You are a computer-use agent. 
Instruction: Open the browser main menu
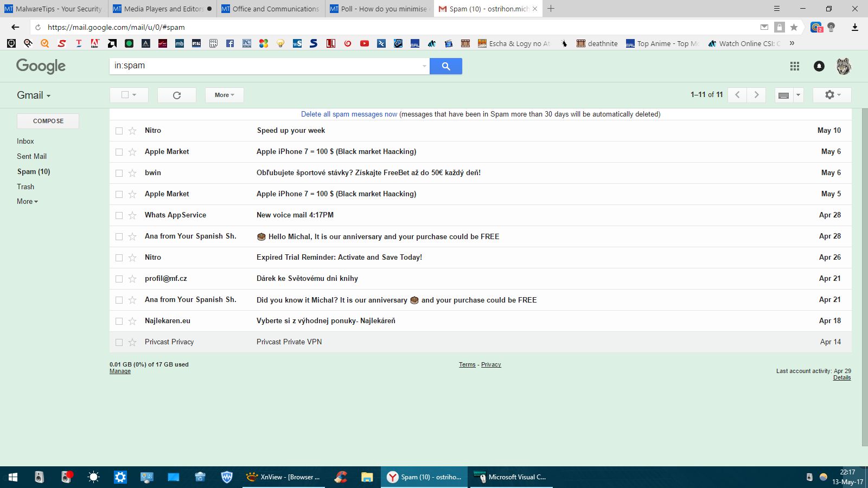(776, 9)
